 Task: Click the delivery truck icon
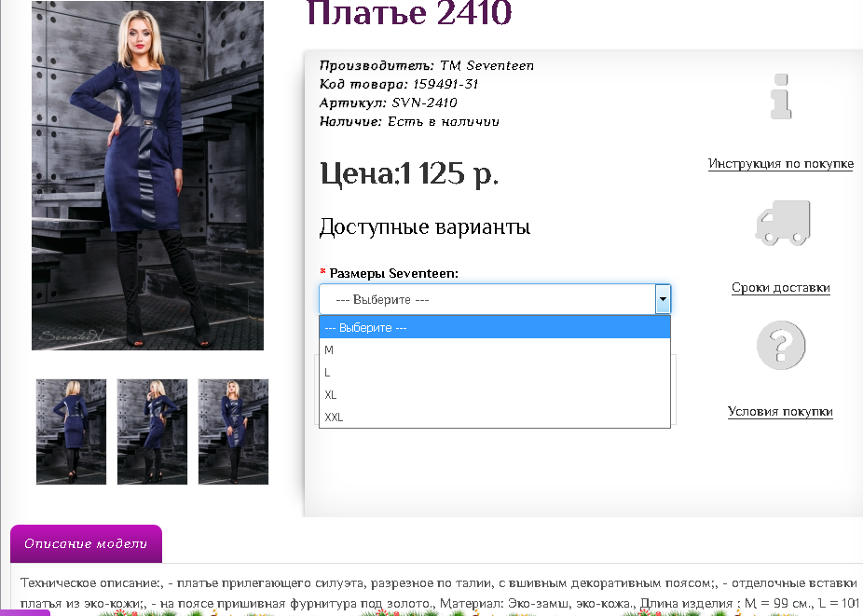(x=782, y=223)
